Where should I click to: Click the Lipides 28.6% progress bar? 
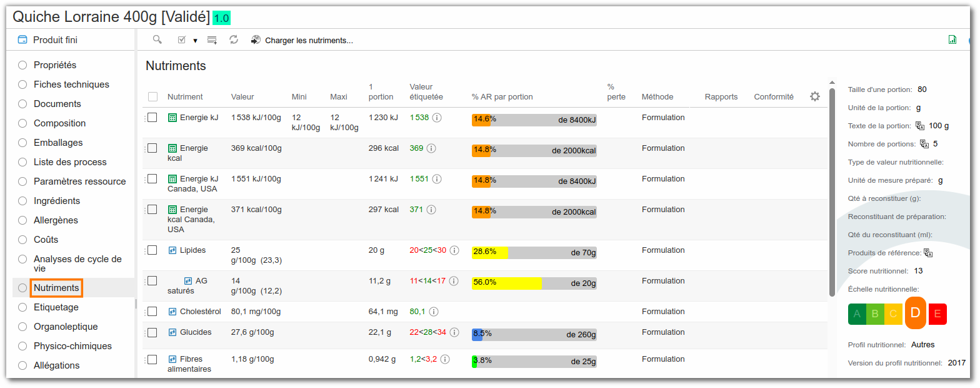click(534, 253)
